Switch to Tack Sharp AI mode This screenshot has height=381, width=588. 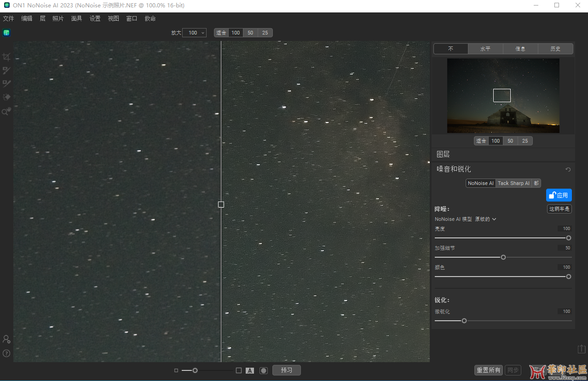513,183
